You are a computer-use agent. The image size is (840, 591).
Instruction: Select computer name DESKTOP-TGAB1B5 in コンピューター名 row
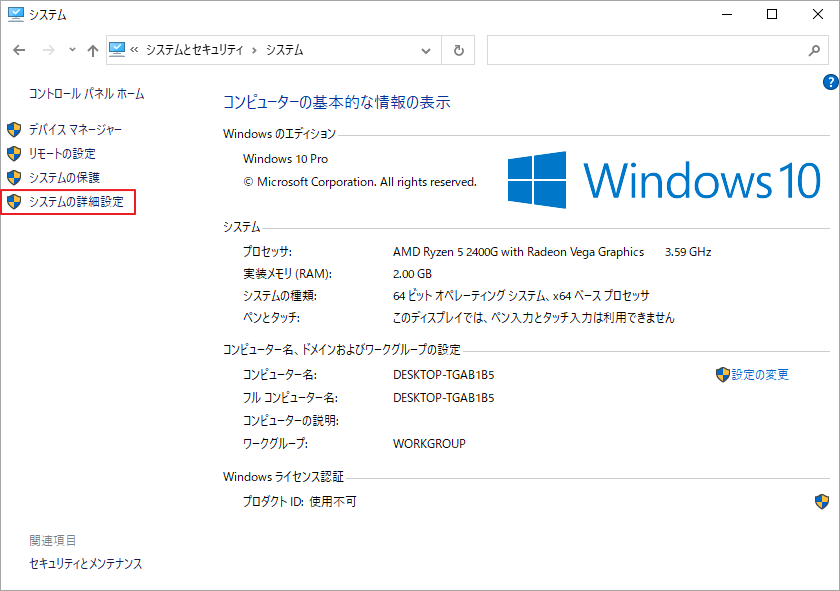point(444,375)
